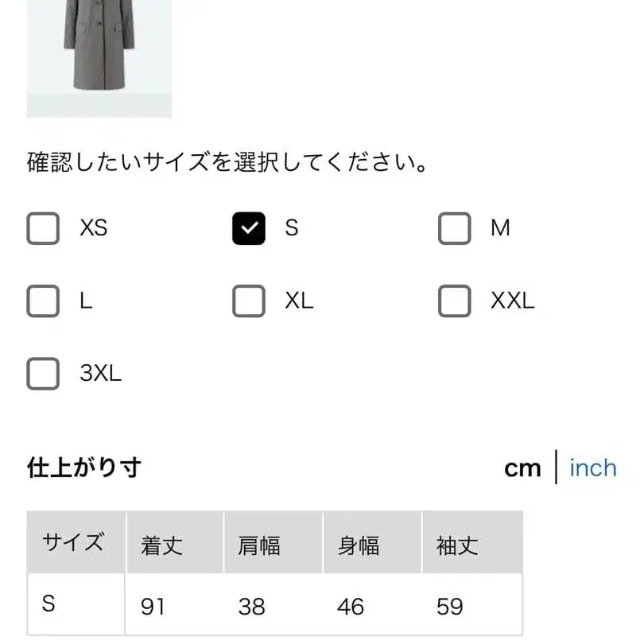Image resolution: width=644 pixels, height=644 pixels.
Task: Click the 肩幅 column header
Action: click(259, 545)
